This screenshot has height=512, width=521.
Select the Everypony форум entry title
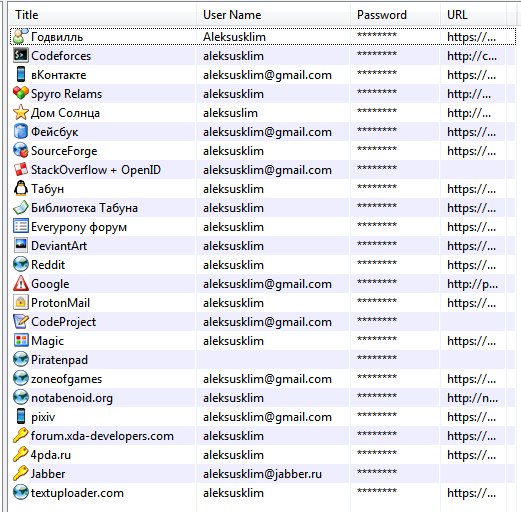click(x=79, y=227)
